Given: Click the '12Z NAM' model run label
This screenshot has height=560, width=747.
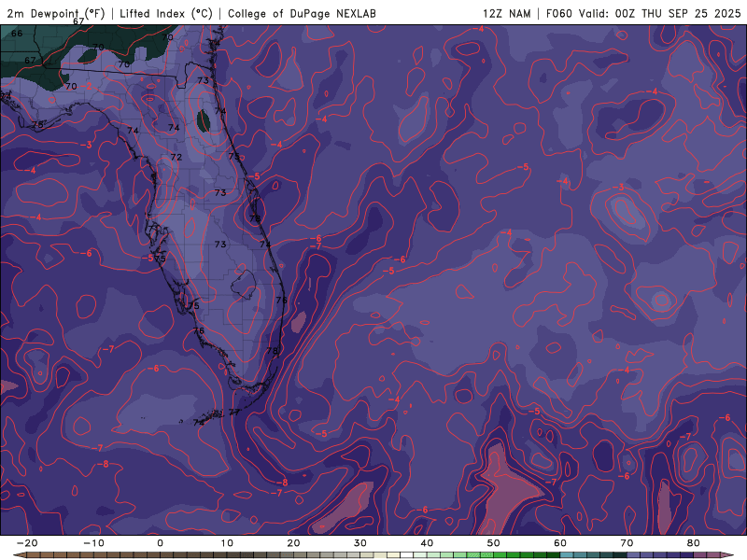Looking at the screenshot, I should [506, 13].
